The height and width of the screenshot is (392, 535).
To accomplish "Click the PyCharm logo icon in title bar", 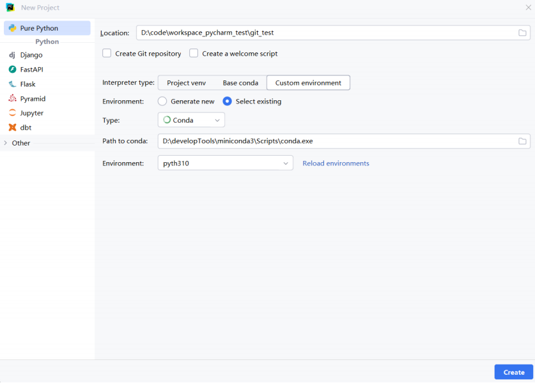I will pos(10,7).
